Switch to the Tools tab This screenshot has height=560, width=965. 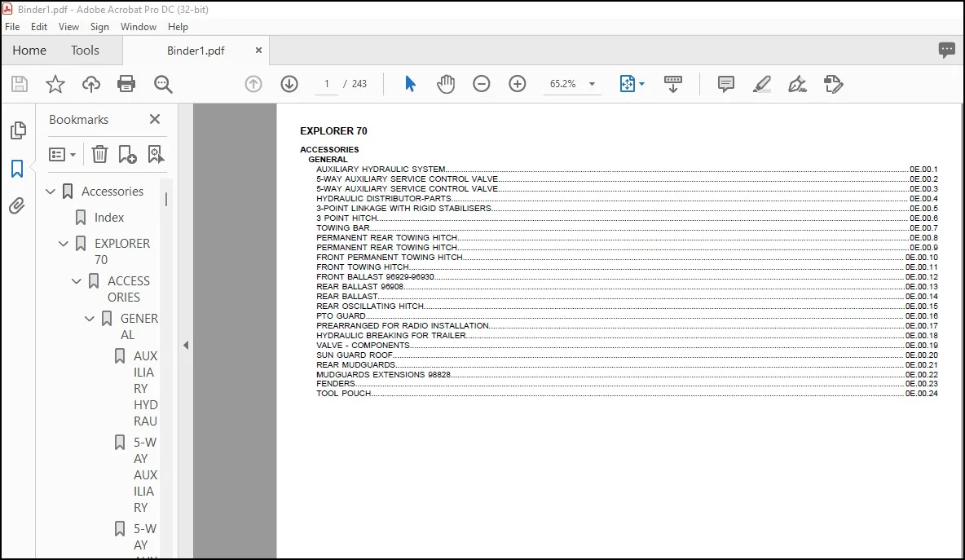tap(85, 51)
